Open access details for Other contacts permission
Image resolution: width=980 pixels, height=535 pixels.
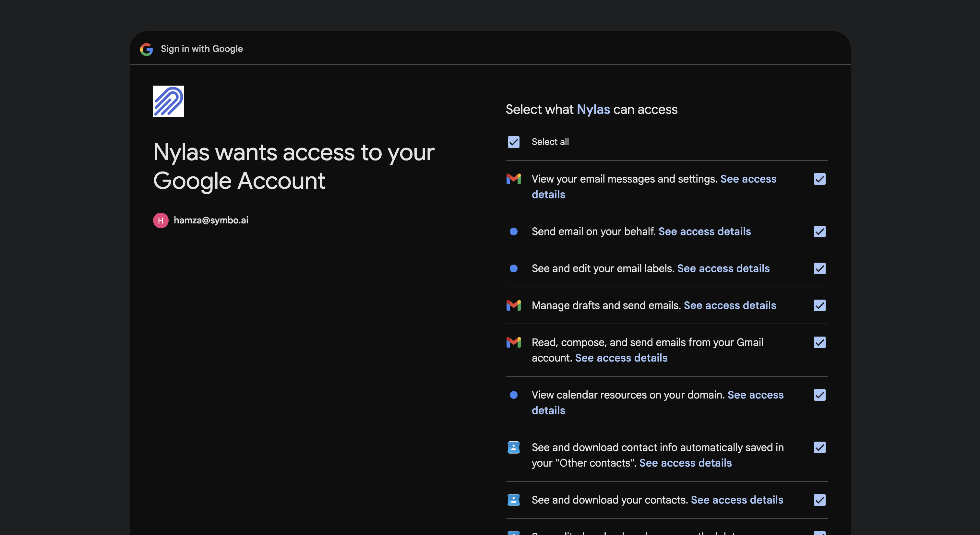tap(686, 463)
